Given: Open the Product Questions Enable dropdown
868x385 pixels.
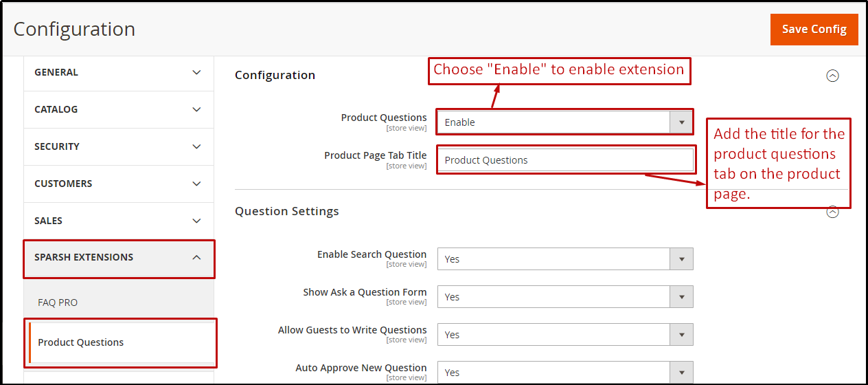Looking at the screenshot, I should pyautogui.click(x=564, y=122).
